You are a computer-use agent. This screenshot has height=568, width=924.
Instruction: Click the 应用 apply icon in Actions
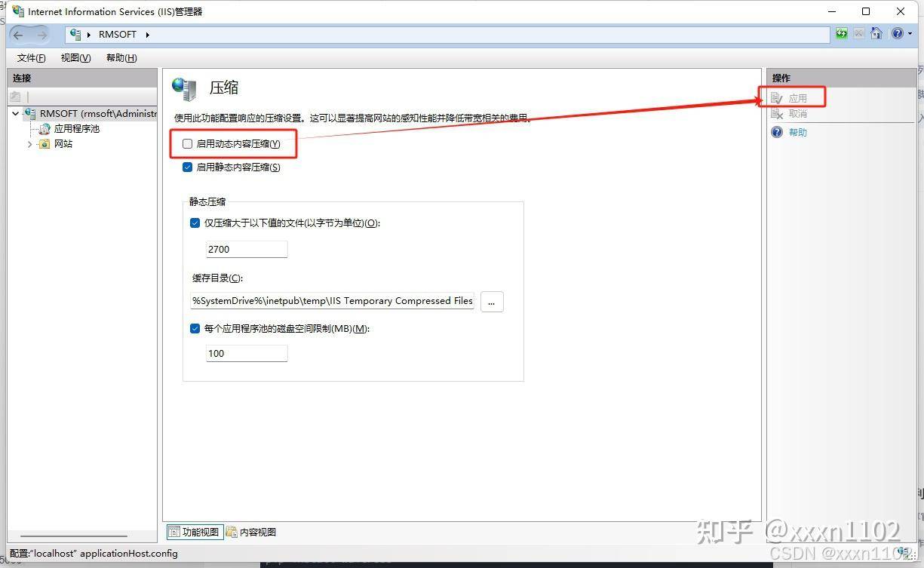pyautogui.click(x=777, y=98)
